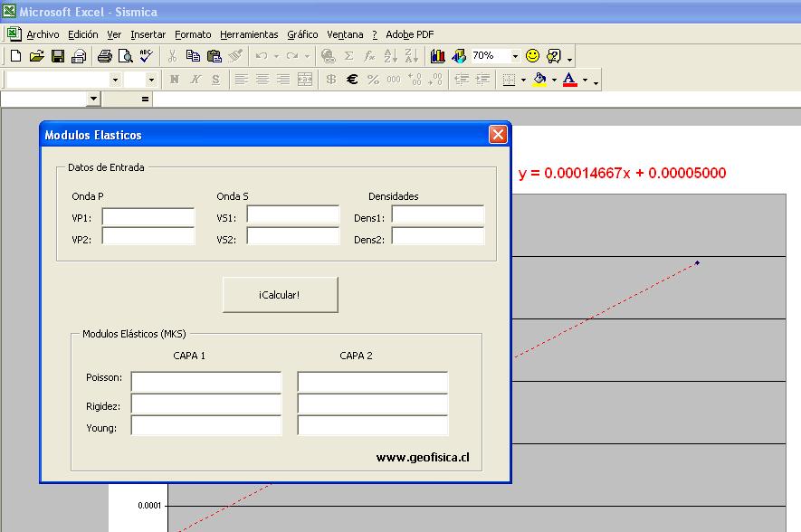Open the 70% zoom dropdown
The height and width of the screenshot is (532, 801).
(515, 56)
